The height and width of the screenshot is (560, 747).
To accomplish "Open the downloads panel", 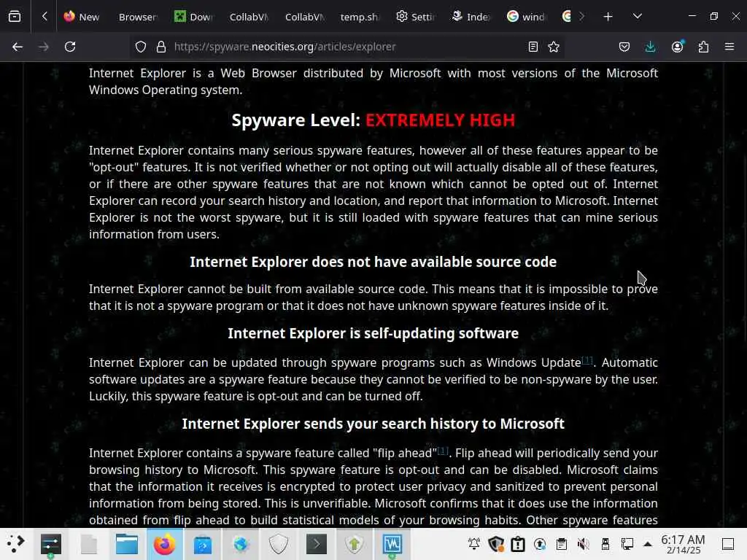I will [650, 47].
